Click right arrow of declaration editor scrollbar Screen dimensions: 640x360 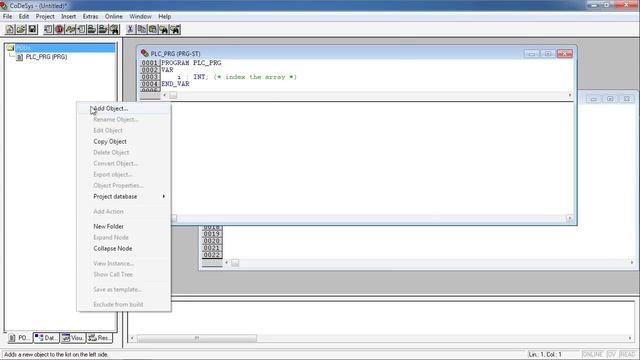coord(570,95)
